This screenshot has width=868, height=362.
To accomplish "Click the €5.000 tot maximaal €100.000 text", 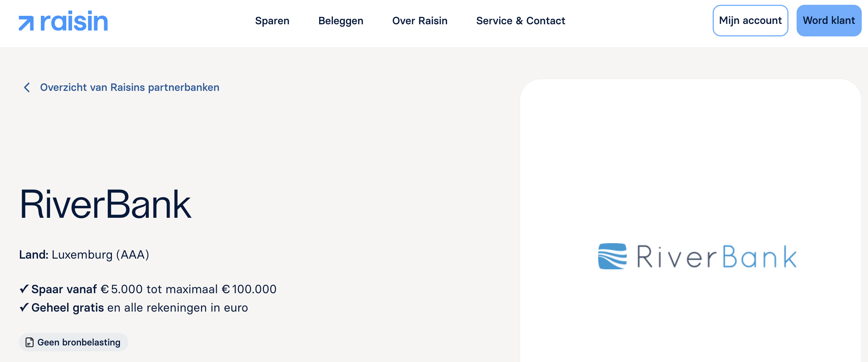I will tap(194, 289).
